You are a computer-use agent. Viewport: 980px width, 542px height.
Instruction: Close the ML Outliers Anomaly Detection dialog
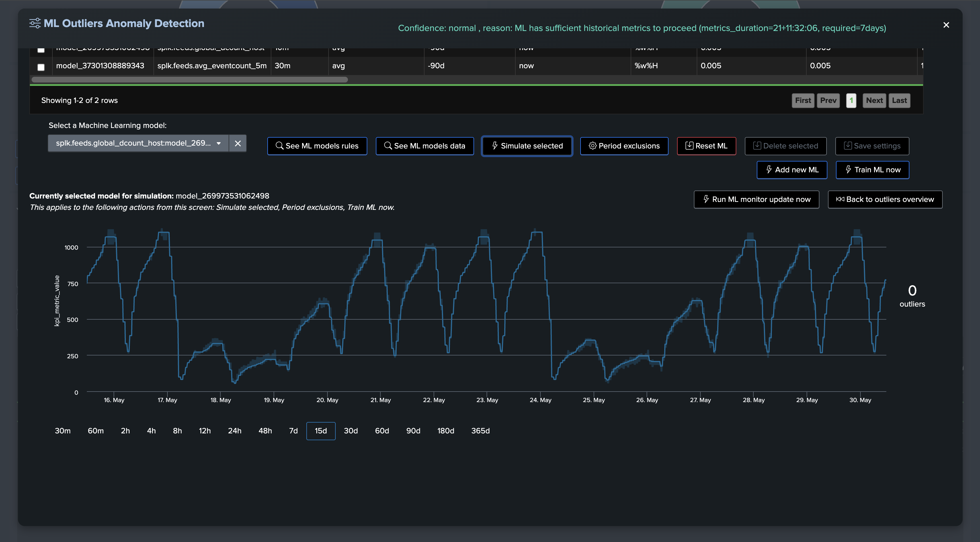click(946, 25)
